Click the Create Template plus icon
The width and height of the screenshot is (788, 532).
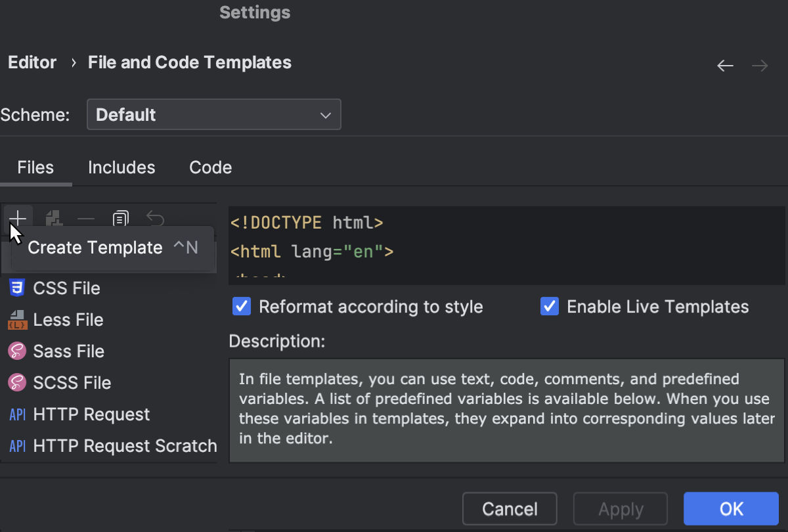[18, 219]
